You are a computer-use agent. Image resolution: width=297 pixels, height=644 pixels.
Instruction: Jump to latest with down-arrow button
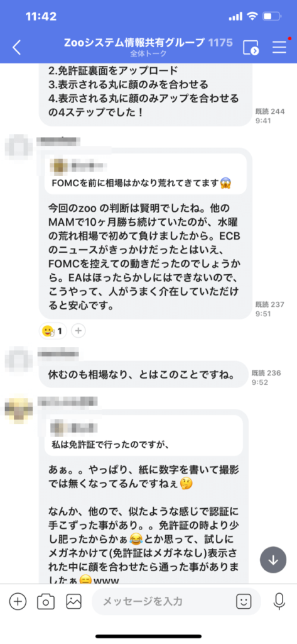pos(274,560)
